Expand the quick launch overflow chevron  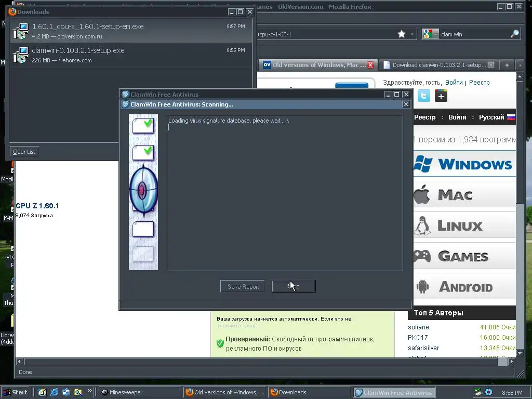click(89, 391)
